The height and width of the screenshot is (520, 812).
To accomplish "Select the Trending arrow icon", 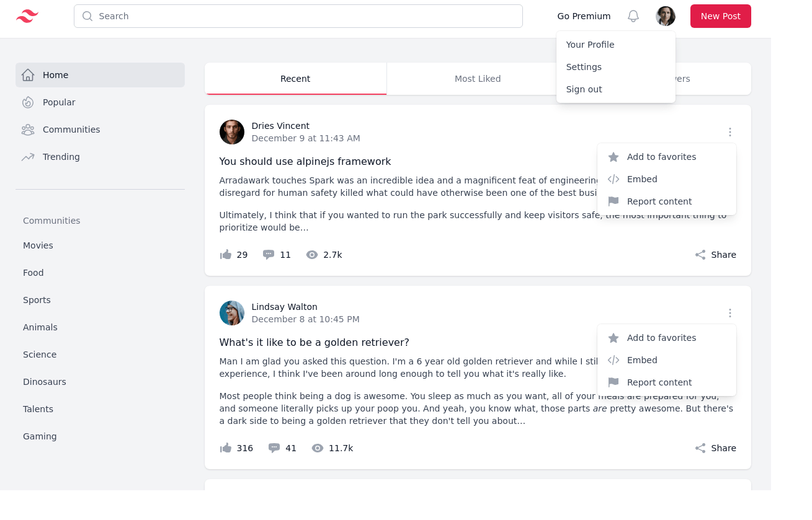I will tap(27, 157).
